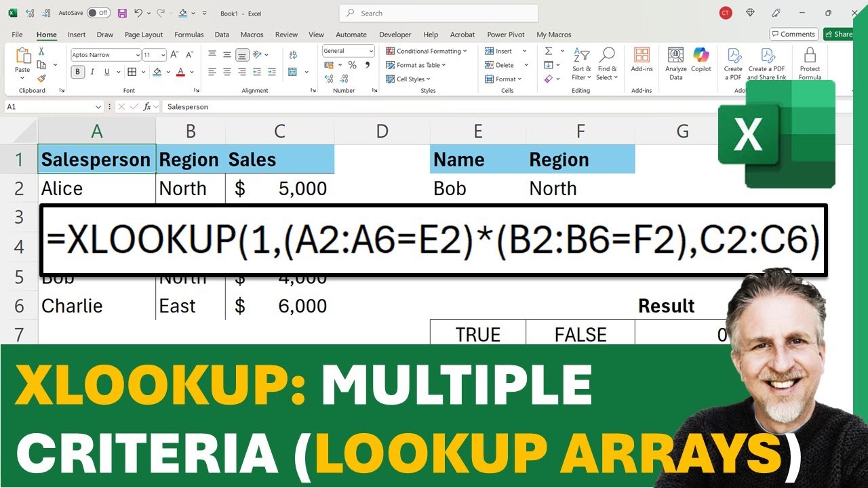Click the Clear eraser icon

(x=549, y=79)
